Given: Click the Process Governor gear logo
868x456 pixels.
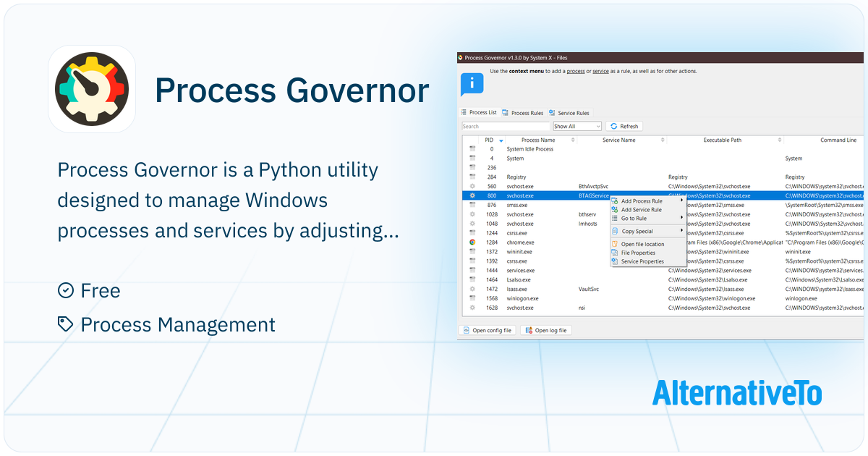Looking at the screenshot, I should [x=92, y=89].
